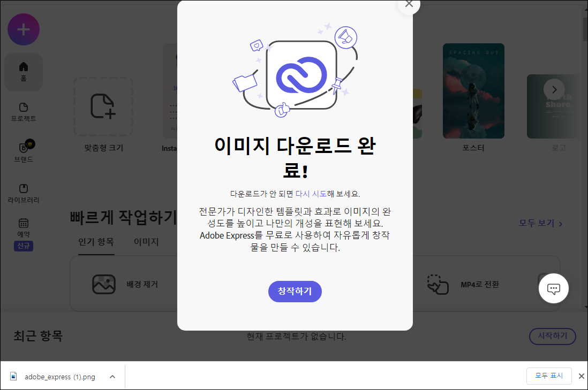Switch to the 인기 항목 tab

point(96,242)
